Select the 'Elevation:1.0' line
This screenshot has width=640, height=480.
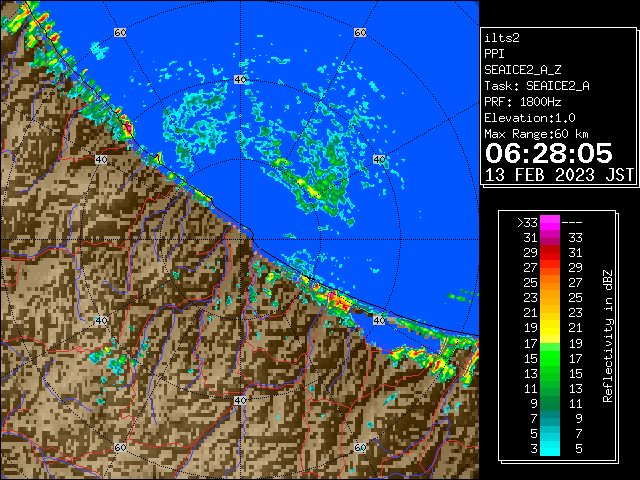point(530,118)
